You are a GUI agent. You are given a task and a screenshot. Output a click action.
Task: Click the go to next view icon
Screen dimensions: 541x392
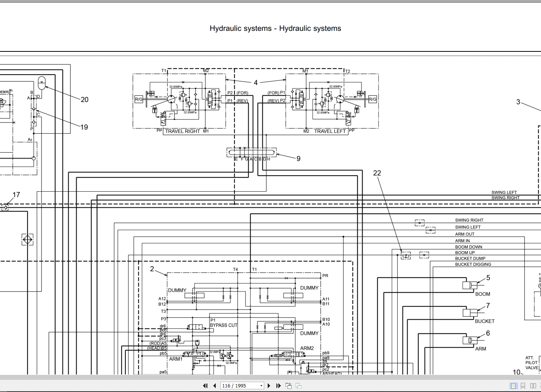pos(299,386)
